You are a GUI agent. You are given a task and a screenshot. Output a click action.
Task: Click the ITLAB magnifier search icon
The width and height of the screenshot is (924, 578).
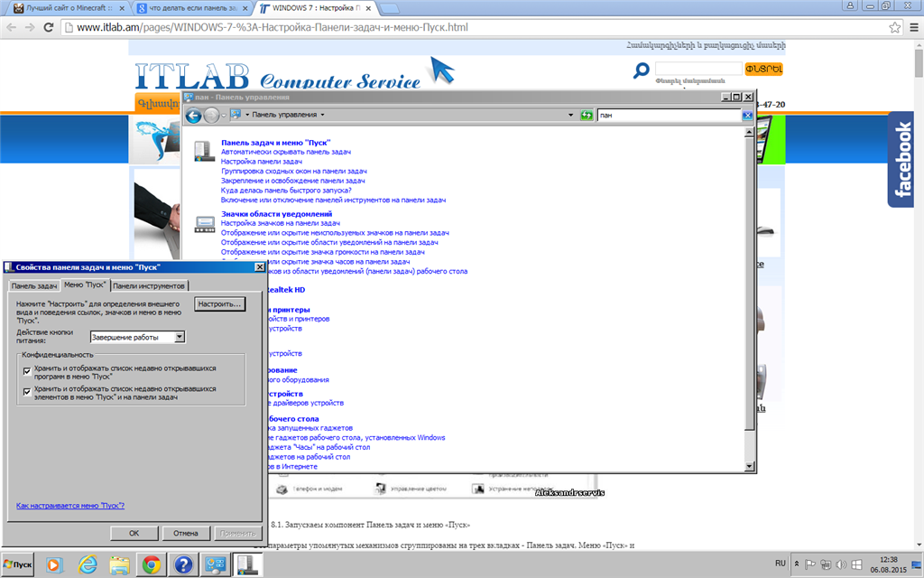642,70
